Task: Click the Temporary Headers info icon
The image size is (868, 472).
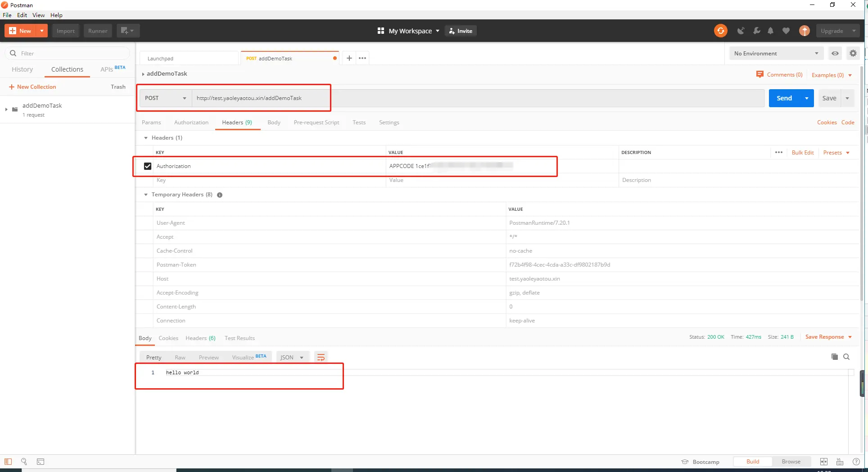Action: tap(220, 195)
